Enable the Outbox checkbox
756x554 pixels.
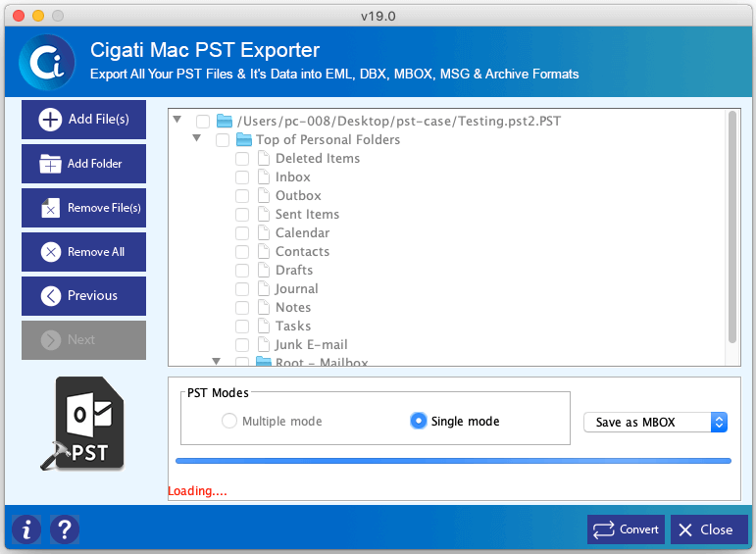(x=242, y=196)
